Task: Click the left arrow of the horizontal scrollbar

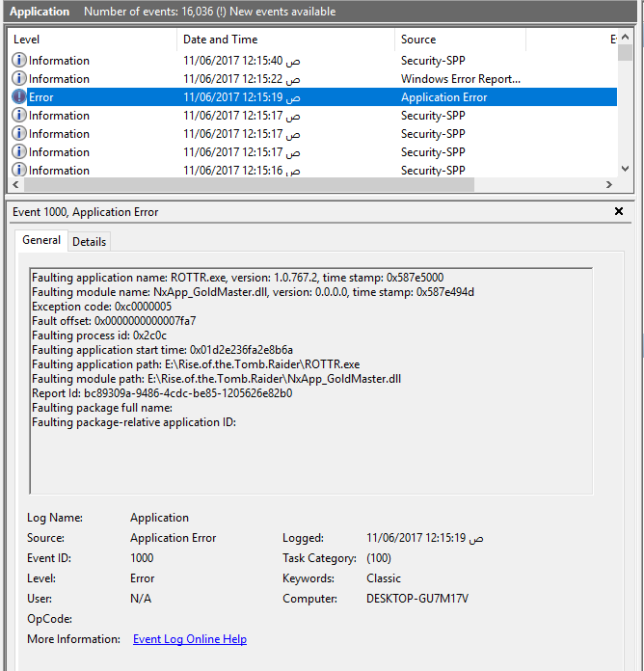Action: pyautogui.click(x=15, y=185)
